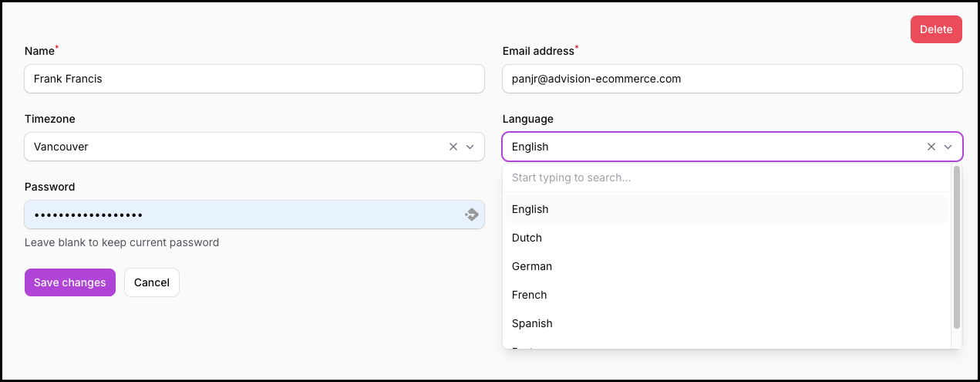Click the password manager icon in Password field
The image size is (980, 382).
pyautogui.click(x=472, y=215)
